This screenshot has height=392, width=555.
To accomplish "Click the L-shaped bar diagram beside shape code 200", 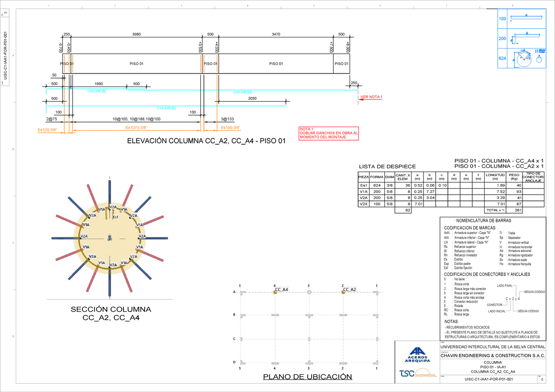I will click(525, 38).
